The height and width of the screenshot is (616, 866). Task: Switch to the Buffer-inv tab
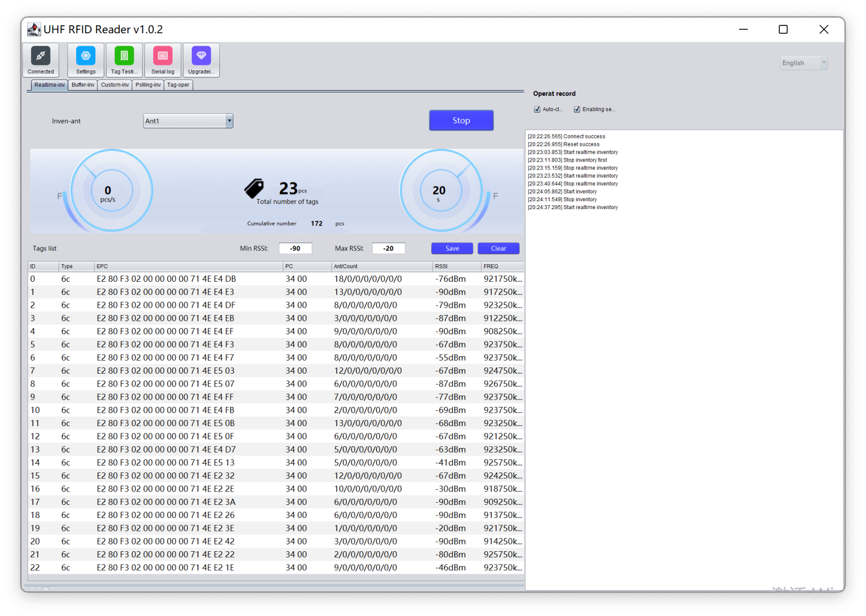click(x=83, y=85)
